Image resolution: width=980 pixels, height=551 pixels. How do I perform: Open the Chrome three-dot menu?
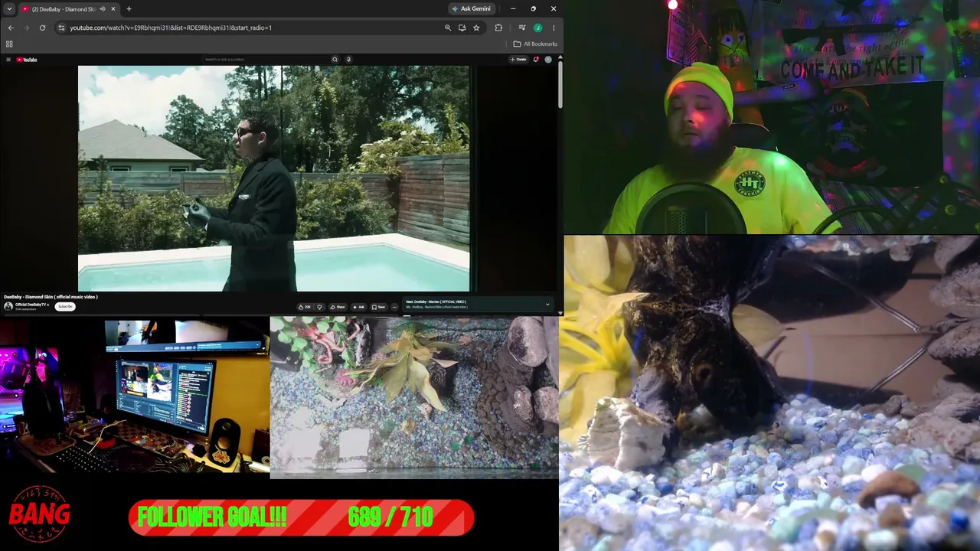(x=554, y=28)
